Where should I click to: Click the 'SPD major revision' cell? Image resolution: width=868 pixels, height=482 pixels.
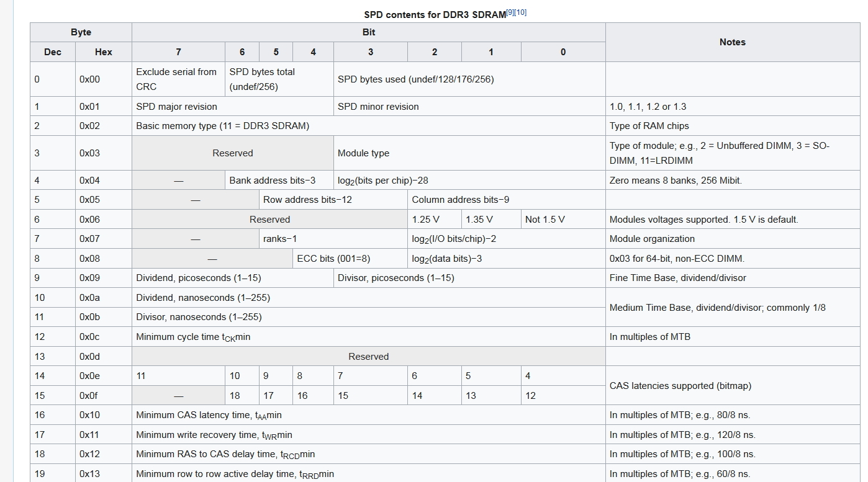tap(177, 107)
